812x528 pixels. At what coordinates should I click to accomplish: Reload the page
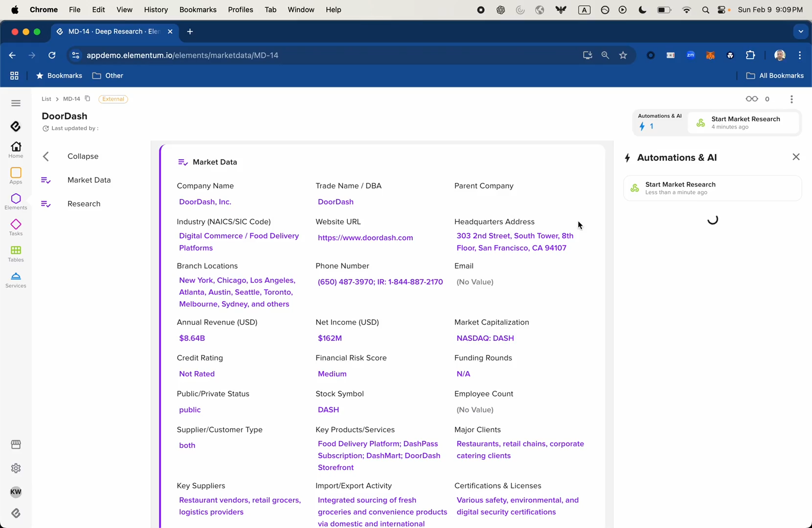click(x=52, y=55)
